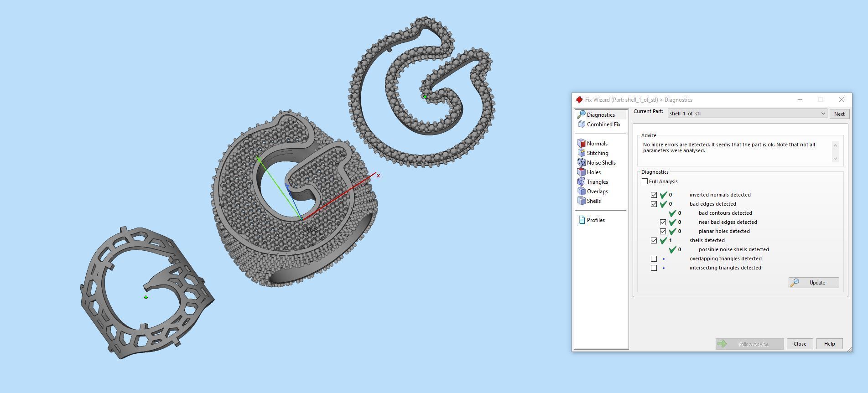Select the Holes fix icon
Viewport: 868px width, 393px height.
coord(581,172)
